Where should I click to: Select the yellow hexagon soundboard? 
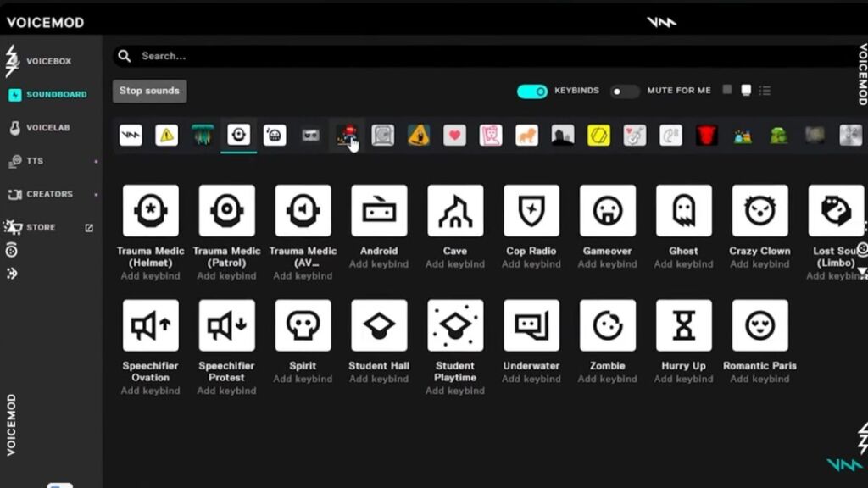click(599, 135)
